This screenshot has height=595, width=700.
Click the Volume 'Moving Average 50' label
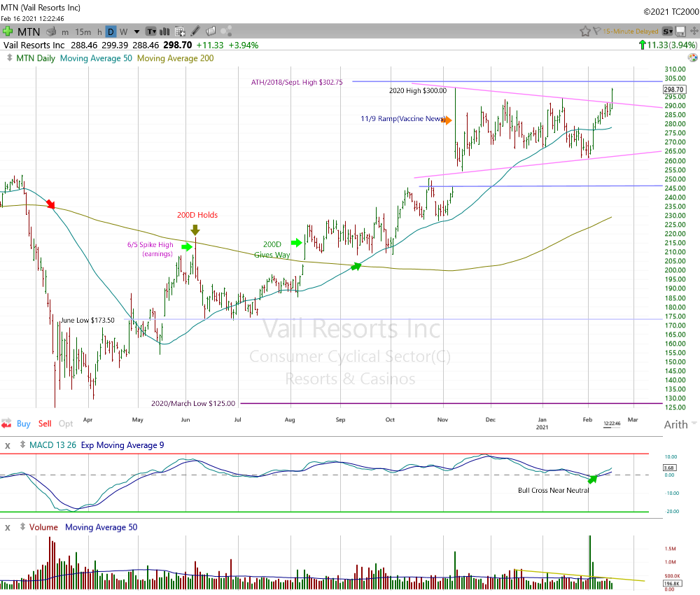click(101, 527)
